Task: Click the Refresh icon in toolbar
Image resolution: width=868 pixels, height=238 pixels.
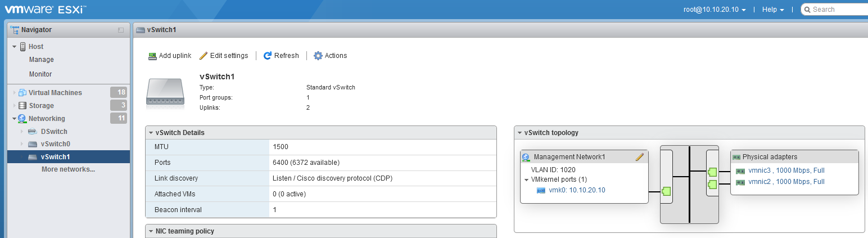Action: (268, 56)
